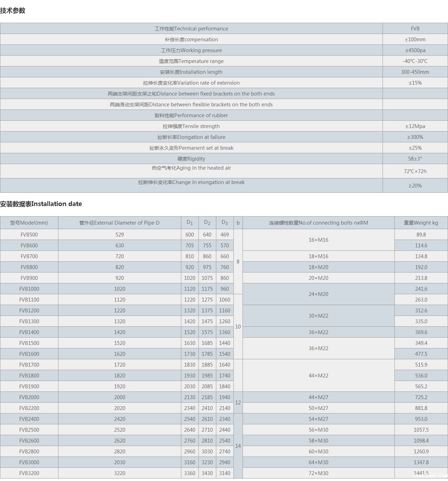Select the 1057.5 weight value
The image size is (448, 481).
pyautogui.click(x=421, y=430)
